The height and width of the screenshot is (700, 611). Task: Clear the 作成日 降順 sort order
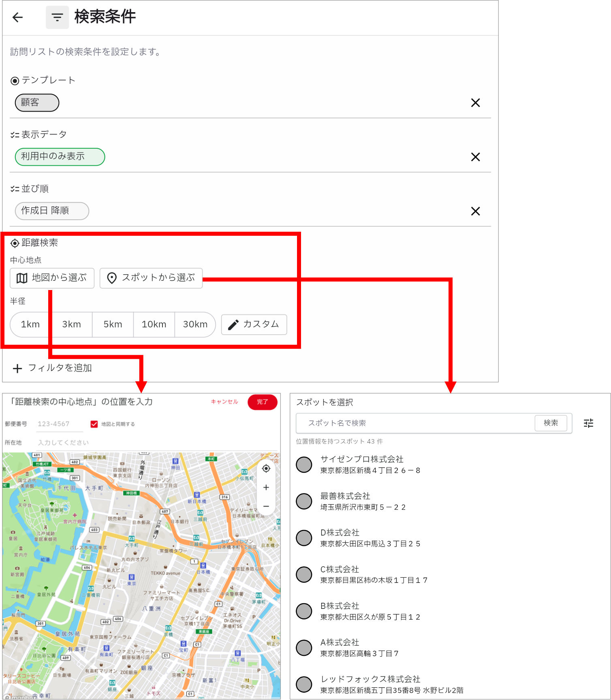[475, 211]
